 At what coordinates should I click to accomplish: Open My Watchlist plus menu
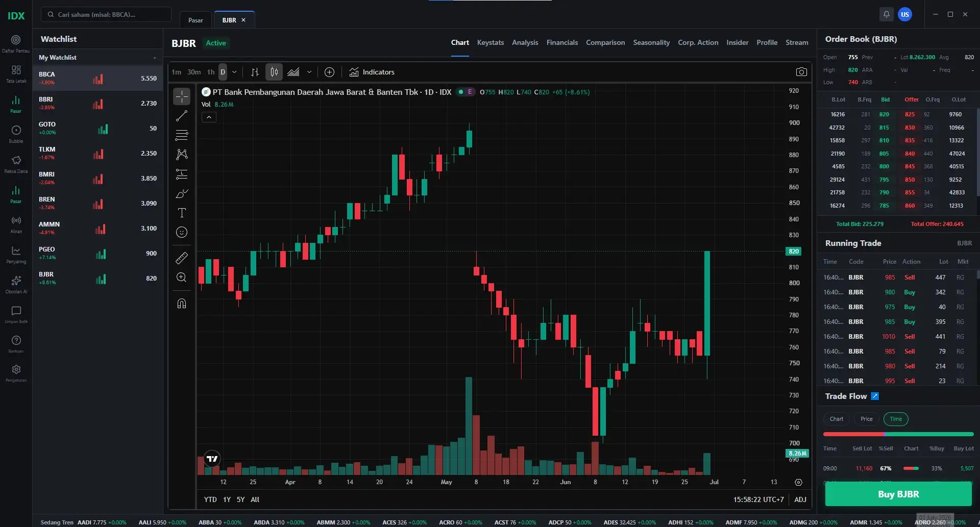(x=155, y=58)
